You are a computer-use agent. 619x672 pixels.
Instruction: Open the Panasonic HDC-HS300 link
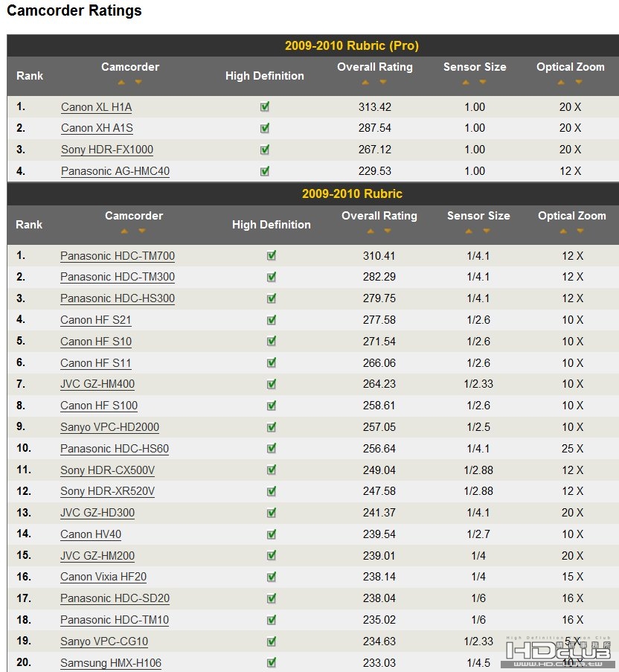[118, 298]
